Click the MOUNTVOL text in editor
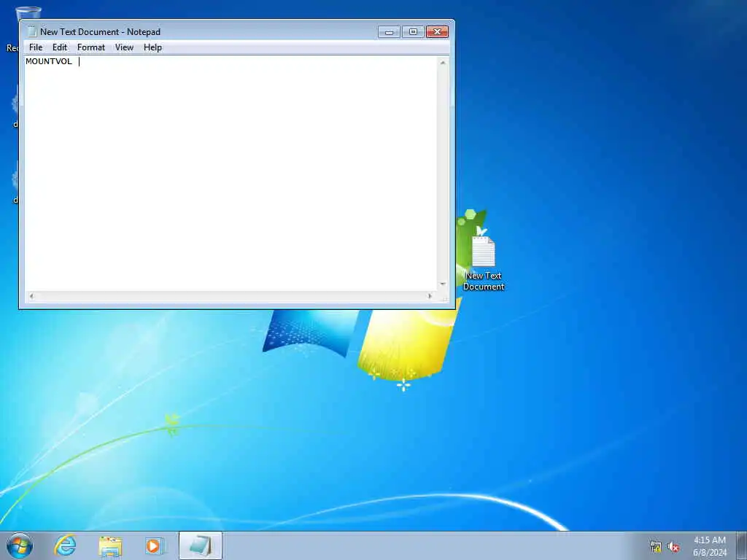Viewport: 747px width, 560px height. tap(49, 61)
